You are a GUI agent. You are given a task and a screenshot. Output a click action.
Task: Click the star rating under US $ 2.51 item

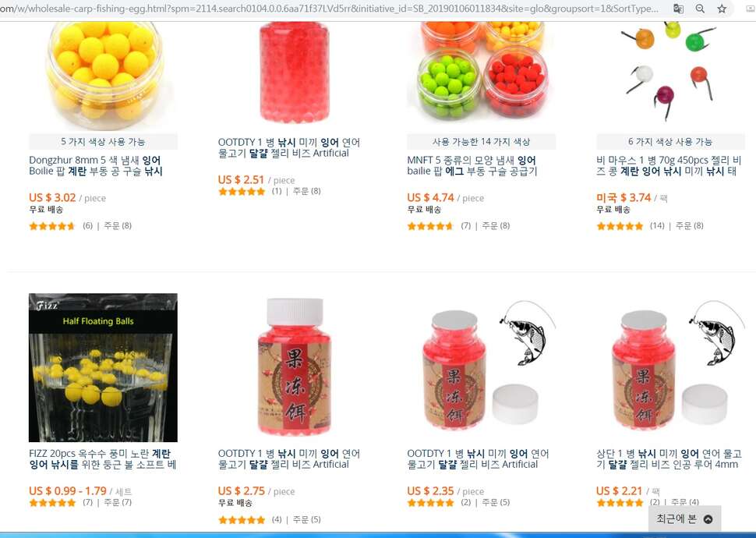[242, 192]
